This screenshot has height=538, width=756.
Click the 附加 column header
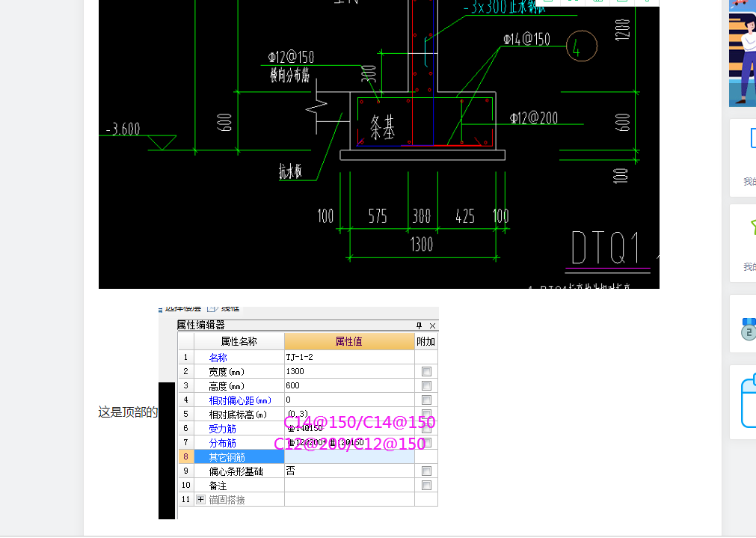click(425, 342)
